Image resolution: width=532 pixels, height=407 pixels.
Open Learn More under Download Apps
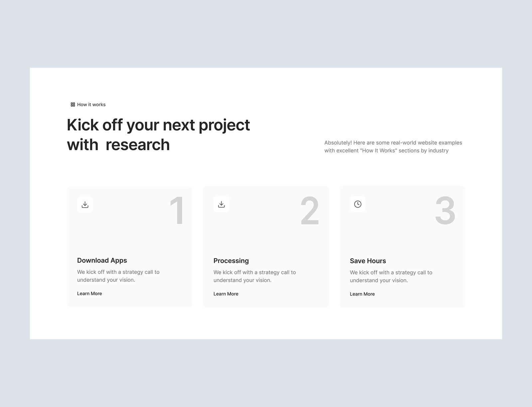click(x=89, y=294)
